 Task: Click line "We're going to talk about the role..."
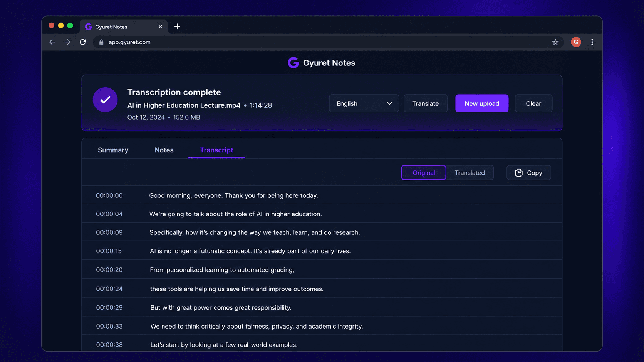236,214
